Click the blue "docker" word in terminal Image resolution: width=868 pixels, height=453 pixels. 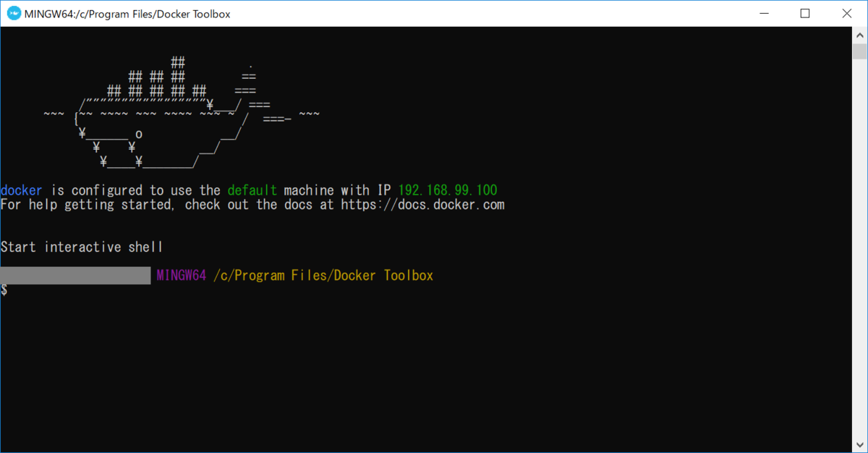22,190
